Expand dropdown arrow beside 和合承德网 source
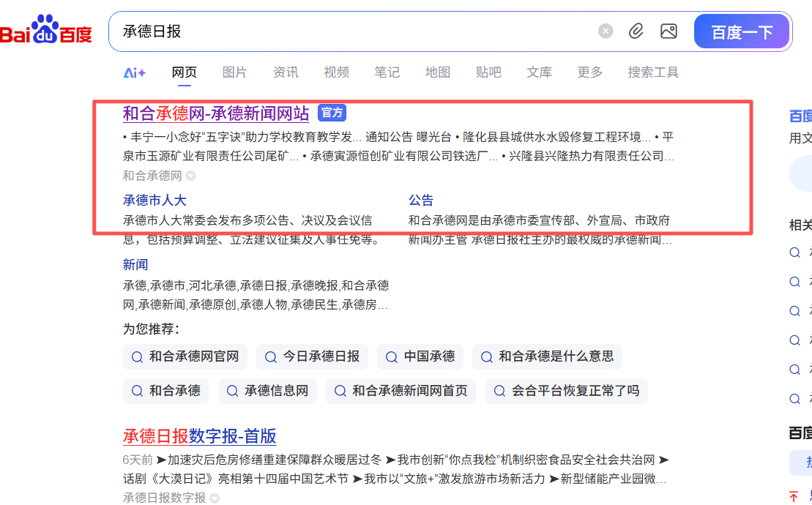Screen dimensions: 812x505 click(x=191, y=176)
